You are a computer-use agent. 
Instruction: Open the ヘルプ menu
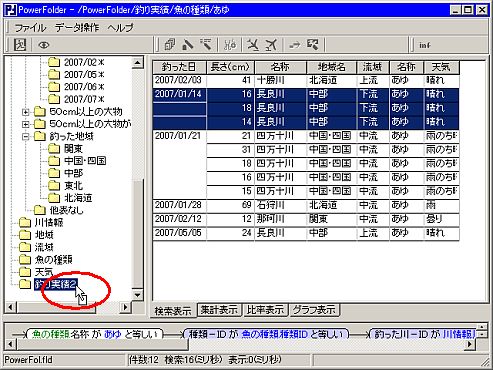pos(120,27)
